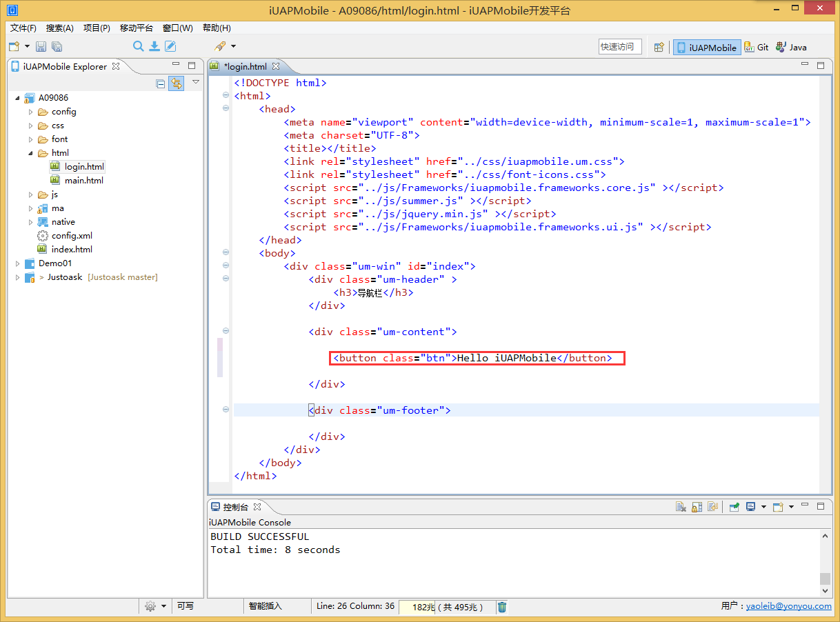Open the 文件(F) menu

[23, 28]
